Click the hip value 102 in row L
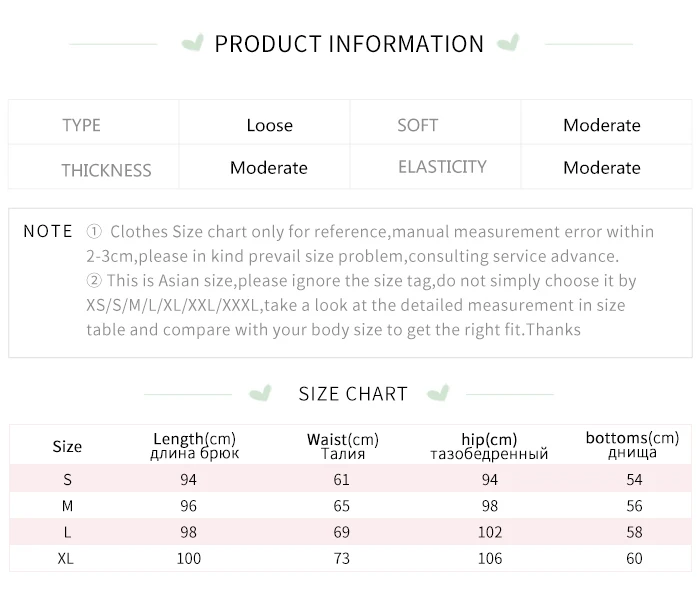 [x=490, y=532]
